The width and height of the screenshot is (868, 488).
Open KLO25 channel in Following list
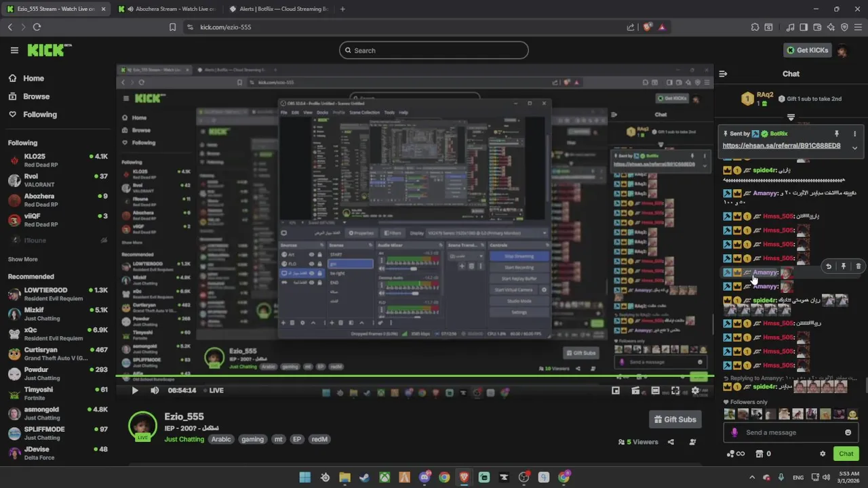(57, 160)
